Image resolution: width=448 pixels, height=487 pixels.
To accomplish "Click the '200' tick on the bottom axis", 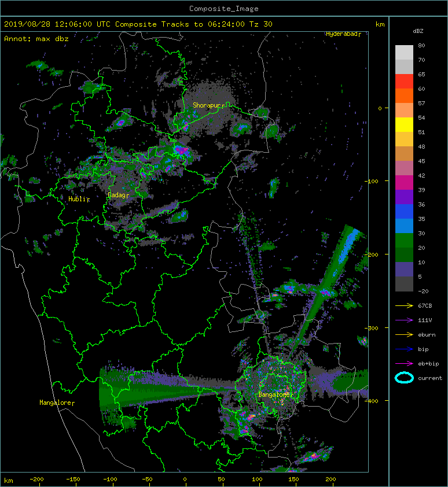I will 331,479.
